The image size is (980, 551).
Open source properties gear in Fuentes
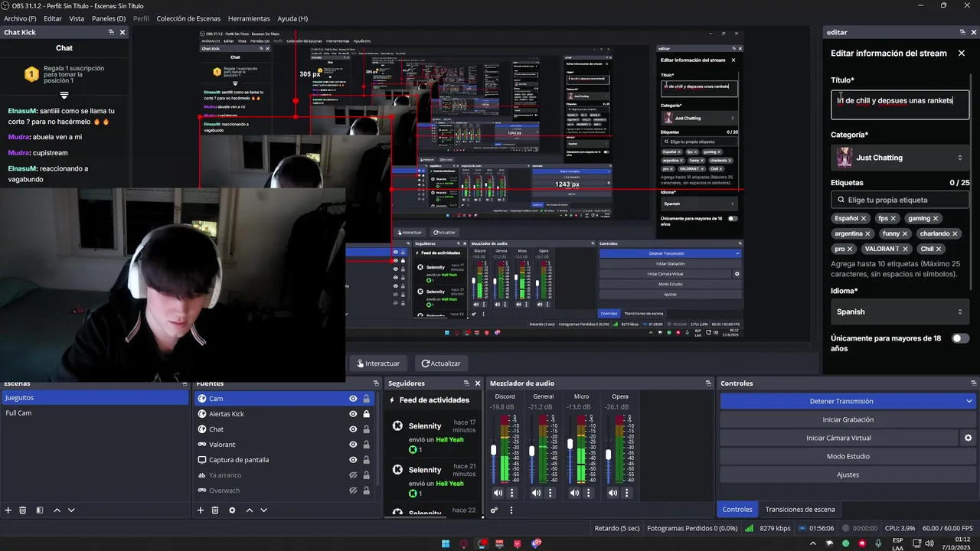point(232,510)
